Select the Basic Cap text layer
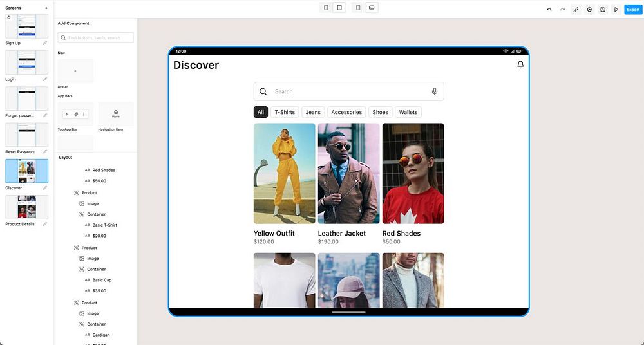The image size is (644, 345). tap(102, 280)
